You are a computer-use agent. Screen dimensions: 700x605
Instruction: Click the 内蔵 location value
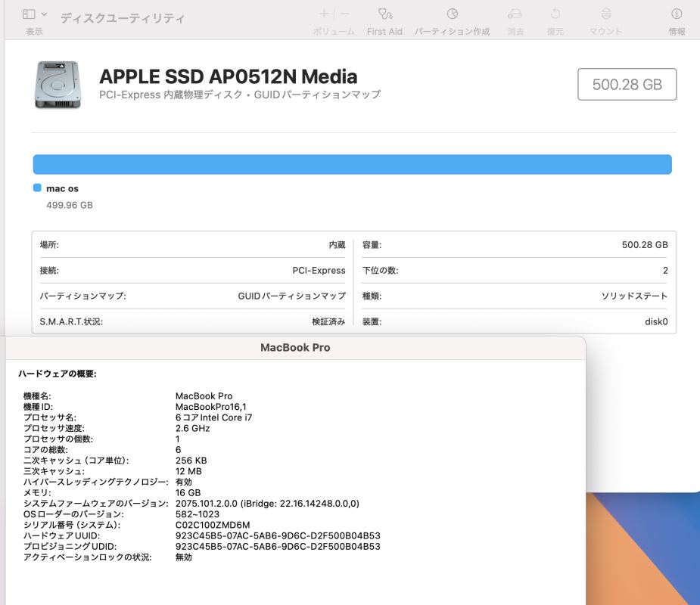click(x=337, y=245)
